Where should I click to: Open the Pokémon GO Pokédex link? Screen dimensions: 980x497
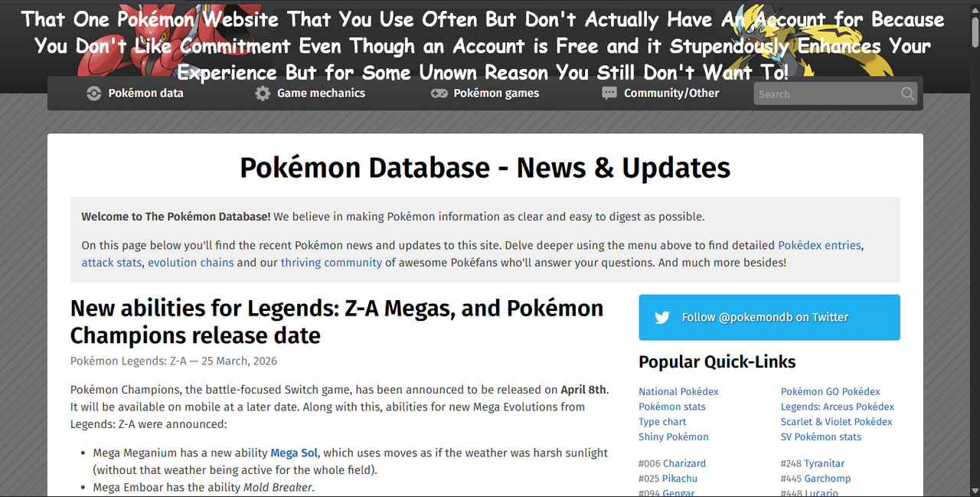coord(831,391)
